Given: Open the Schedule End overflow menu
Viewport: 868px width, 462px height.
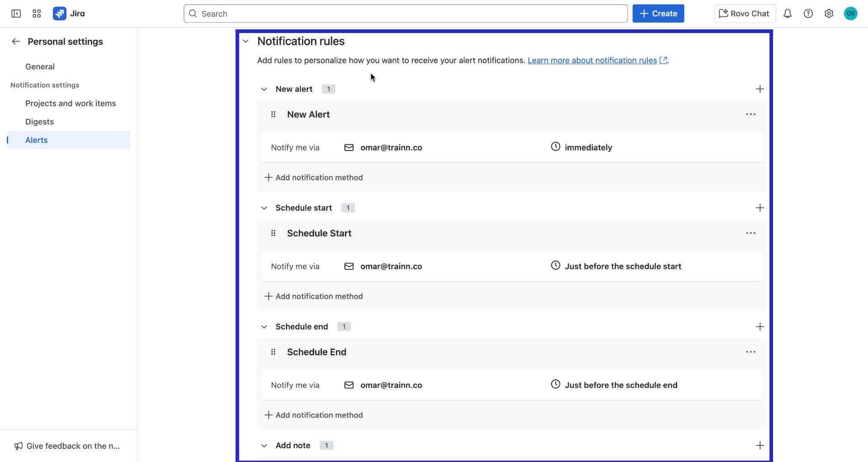Looking at the screenshot, I should pos(750,352).
